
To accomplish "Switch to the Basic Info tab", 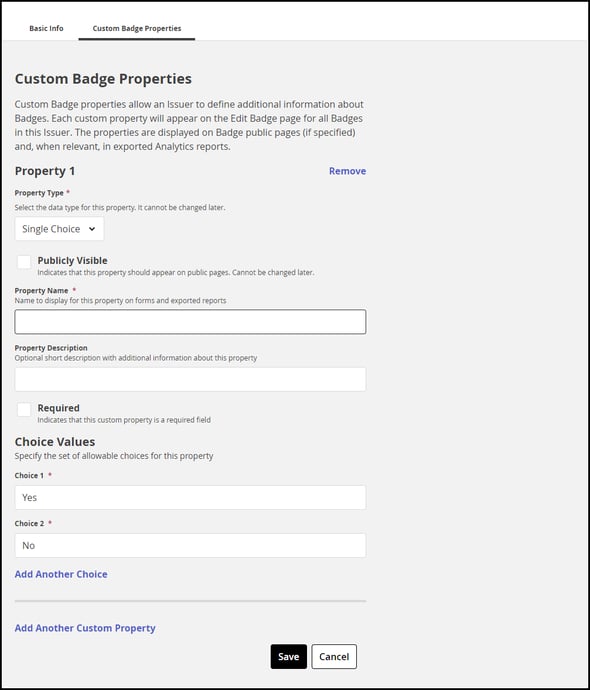I will 46,28.
